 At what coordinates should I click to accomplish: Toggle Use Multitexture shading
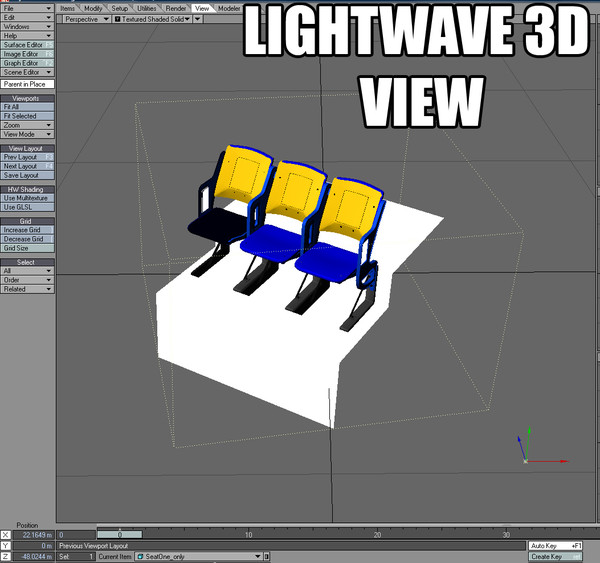(27, 198)
